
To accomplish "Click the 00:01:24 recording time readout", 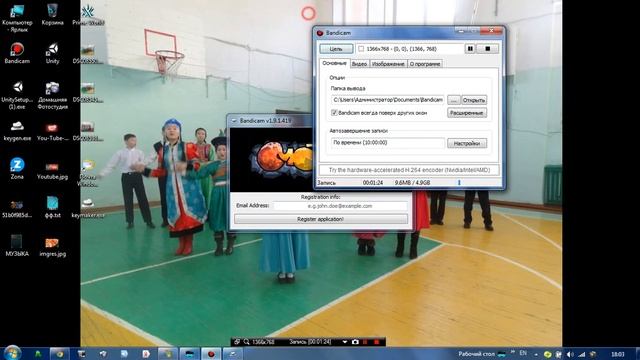I will [373, 182].
